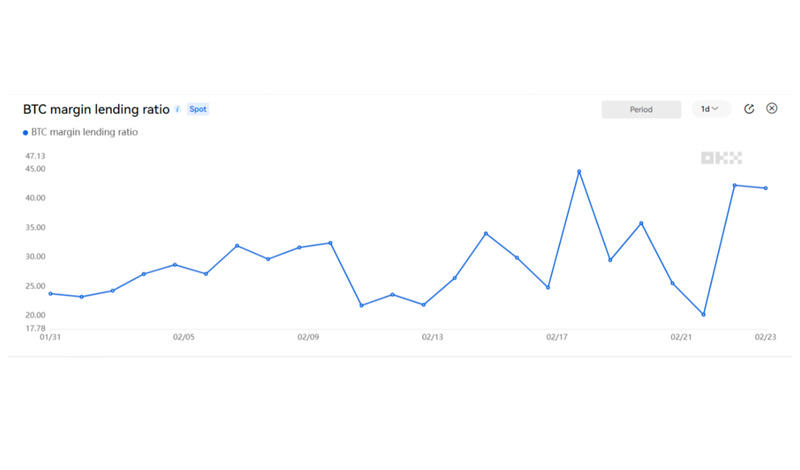The height and width of the screenshot is (470, 800).
Task: Toggle BTC margin lending ratio legend dot
Action: tap(25, 133)
